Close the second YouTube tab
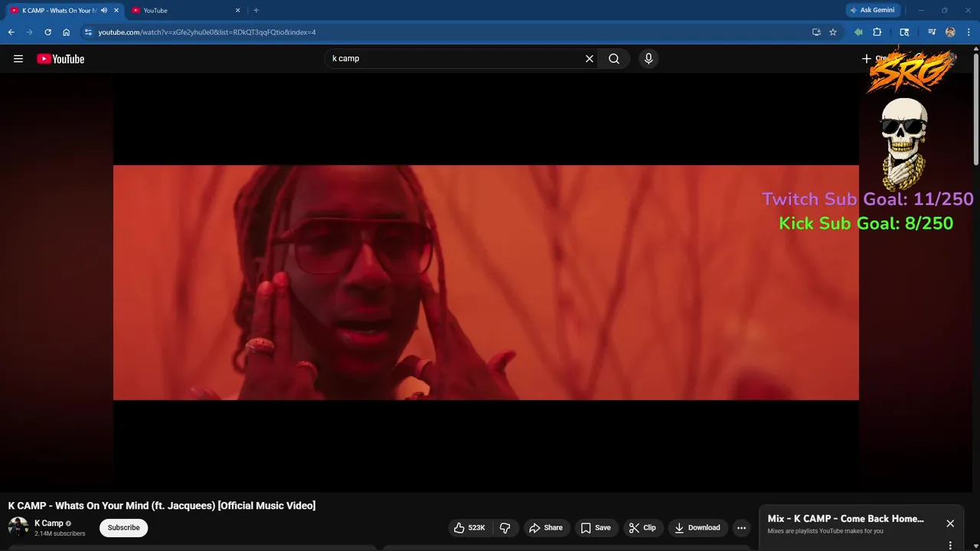The width and height of the screenshot is (980, 551). coord(238,11)
